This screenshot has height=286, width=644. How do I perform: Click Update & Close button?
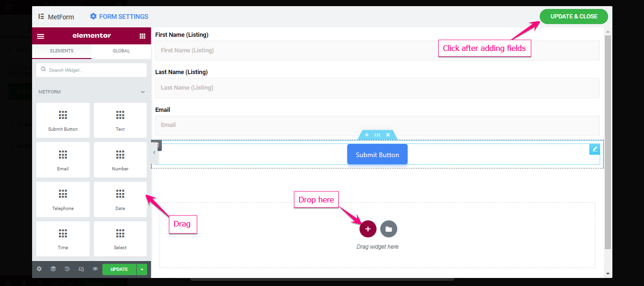click(x=574, y=17)
